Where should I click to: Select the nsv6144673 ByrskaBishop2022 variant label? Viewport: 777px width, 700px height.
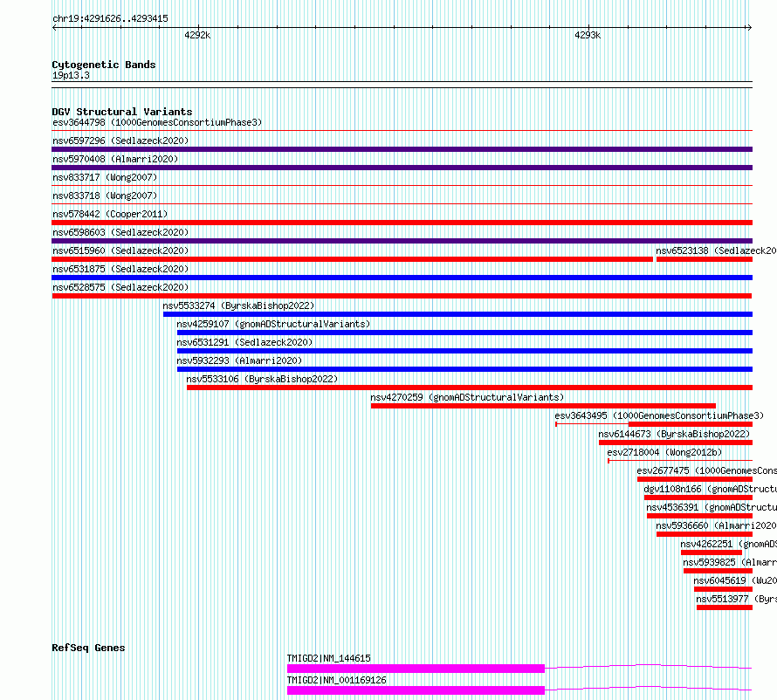pos(674,434)
